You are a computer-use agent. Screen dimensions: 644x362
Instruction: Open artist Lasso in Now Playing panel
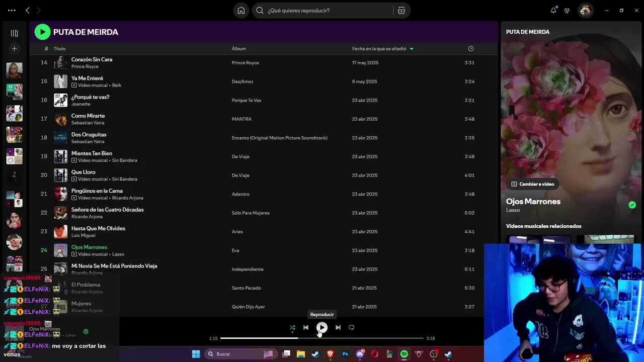513,210
